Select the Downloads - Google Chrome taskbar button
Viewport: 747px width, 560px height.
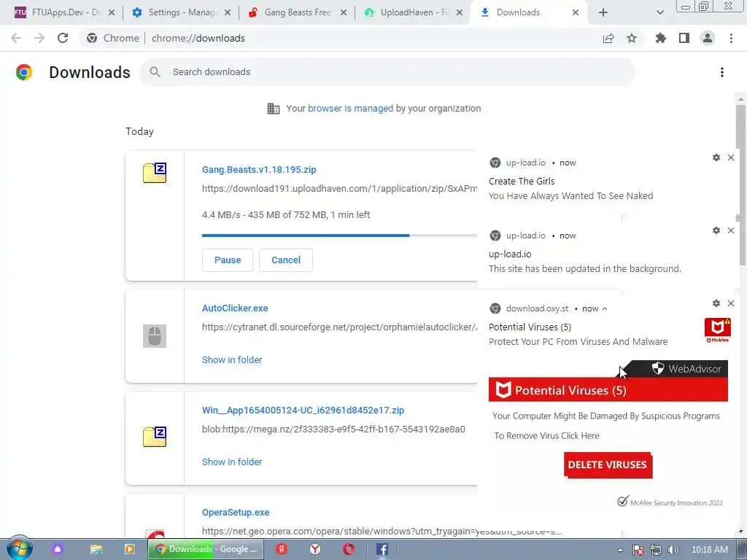coord(206,549)
